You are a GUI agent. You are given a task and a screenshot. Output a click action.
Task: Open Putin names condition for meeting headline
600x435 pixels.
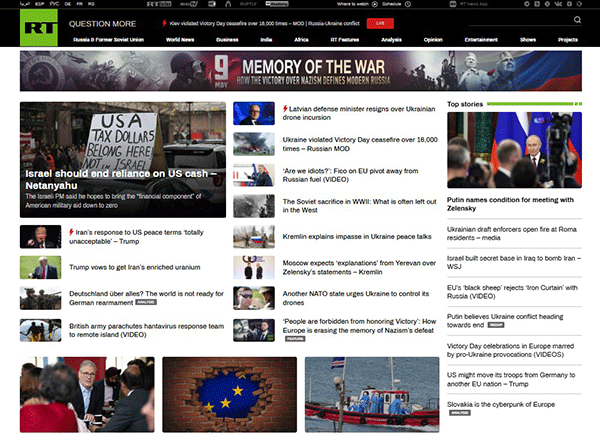(x=510, y=204)
